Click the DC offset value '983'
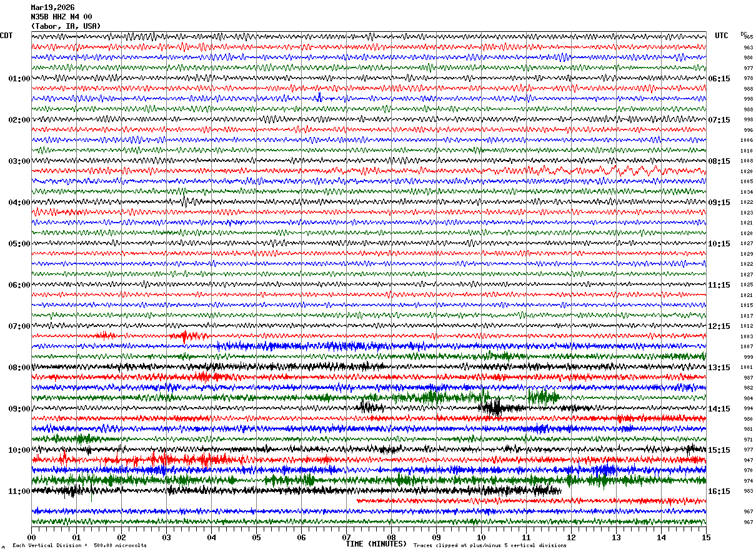This screenshot has height=554, width=756. pyautogui.click(x=748, y=491)
